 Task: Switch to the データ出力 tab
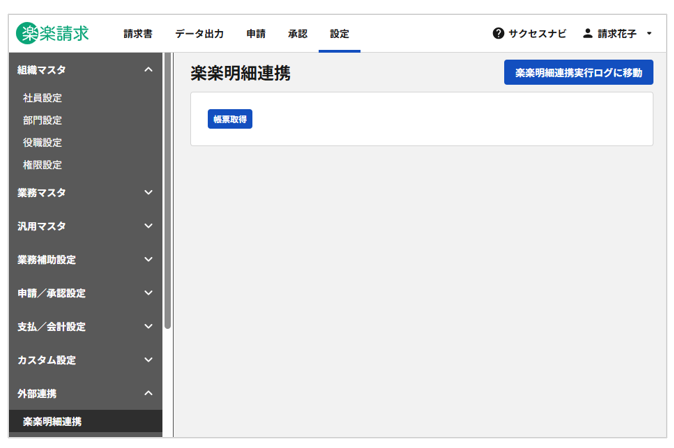point(199,34)
